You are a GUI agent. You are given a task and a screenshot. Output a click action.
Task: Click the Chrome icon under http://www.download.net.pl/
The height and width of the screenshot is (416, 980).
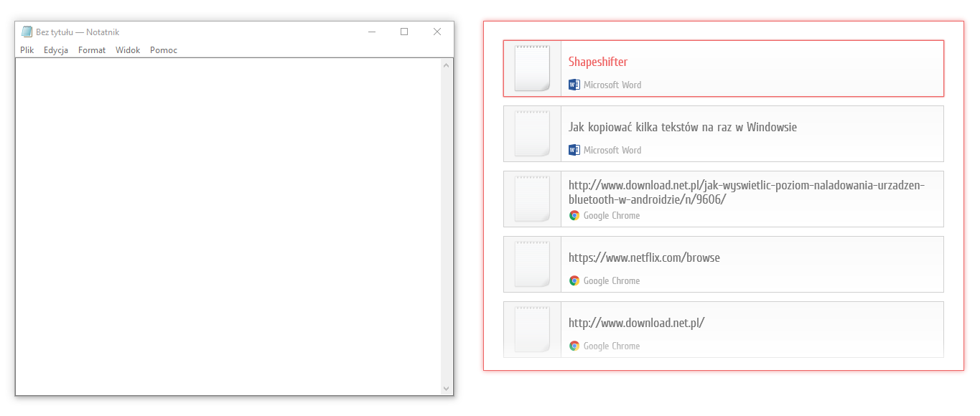tap(574, 346)
